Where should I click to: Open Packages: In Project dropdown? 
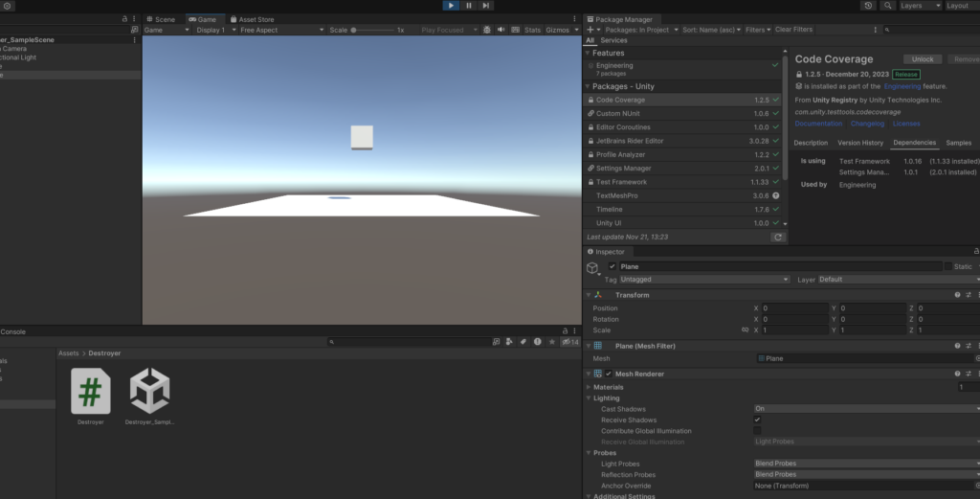pos(641,30)
